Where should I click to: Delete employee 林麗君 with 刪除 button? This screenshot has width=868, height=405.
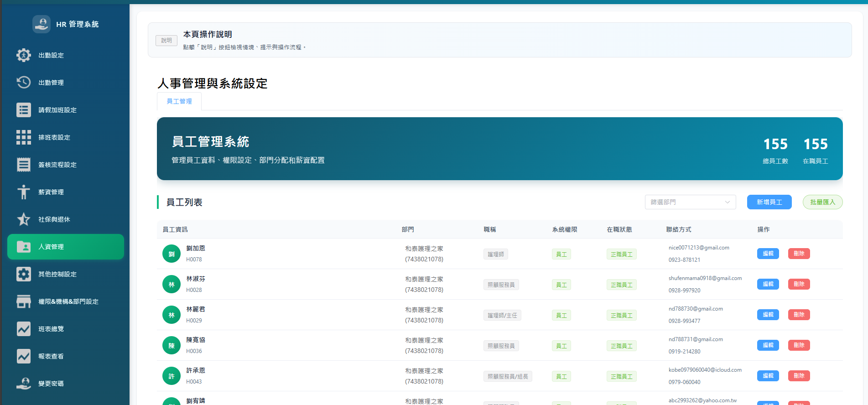[799, 315]
